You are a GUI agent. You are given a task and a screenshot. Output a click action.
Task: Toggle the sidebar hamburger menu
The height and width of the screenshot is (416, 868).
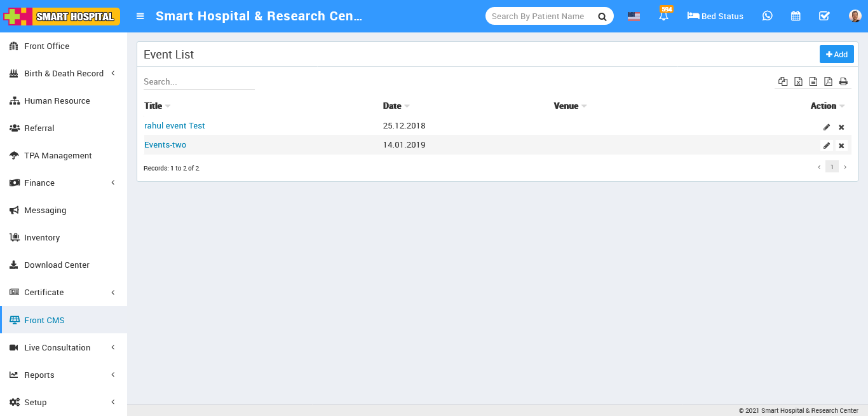pos(140,17)
